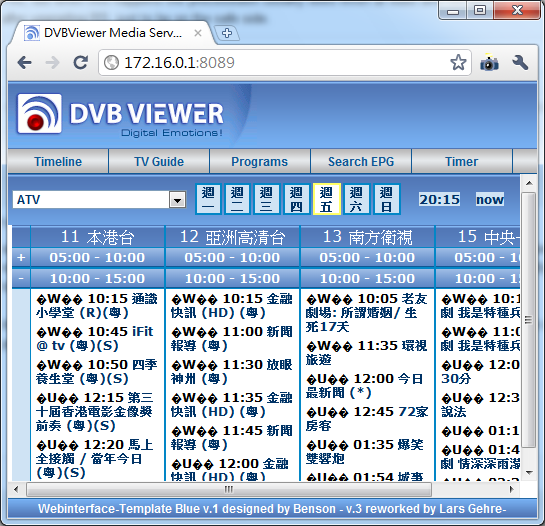Screen dimensions: 545x526
Task: Bookmark the page with the star icon
Action: click(458, 63)
